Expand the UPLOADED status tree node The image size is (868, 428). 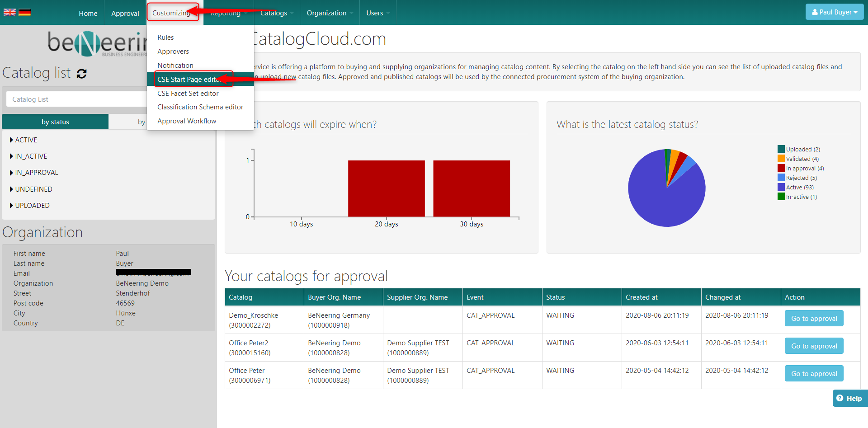[11, 206]
